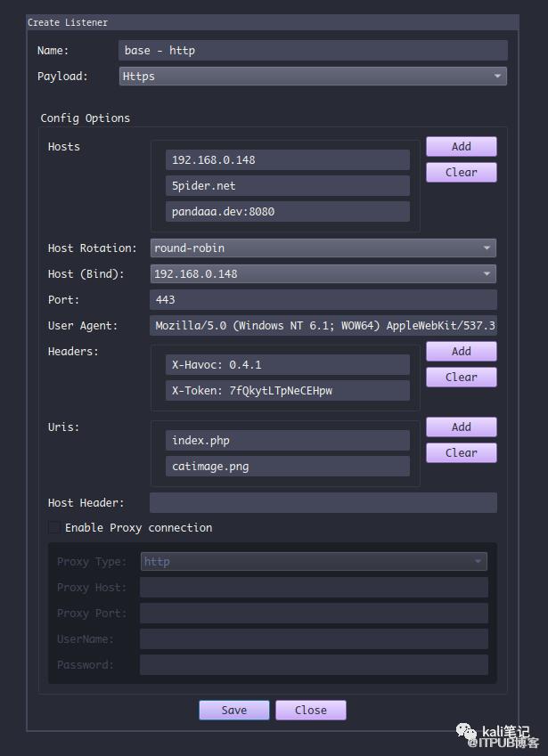
Task: Open the Host (Bind) dropdown
Action: click(323, 273)
